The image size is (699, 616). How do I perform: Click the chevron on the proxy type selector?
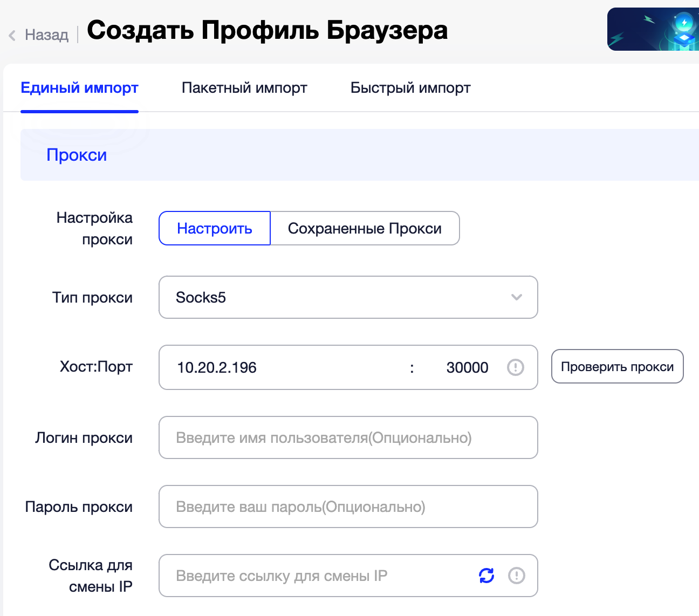tap(516, 297)
